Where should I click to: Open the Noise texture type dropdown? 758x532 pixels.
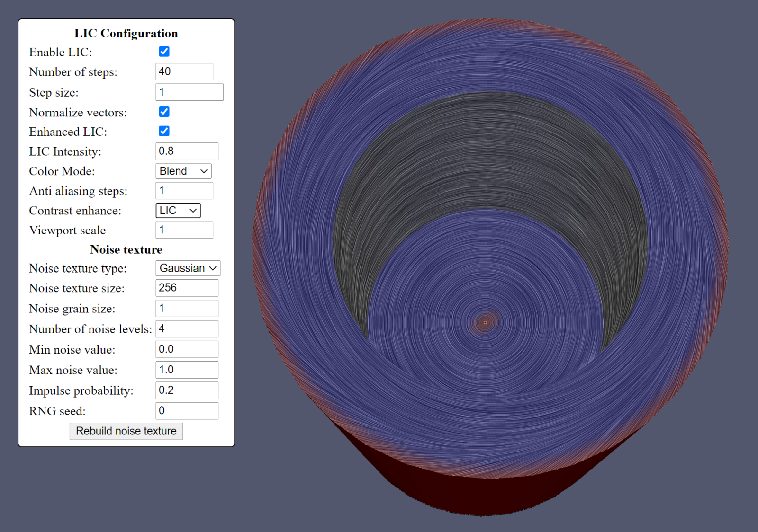188,268
